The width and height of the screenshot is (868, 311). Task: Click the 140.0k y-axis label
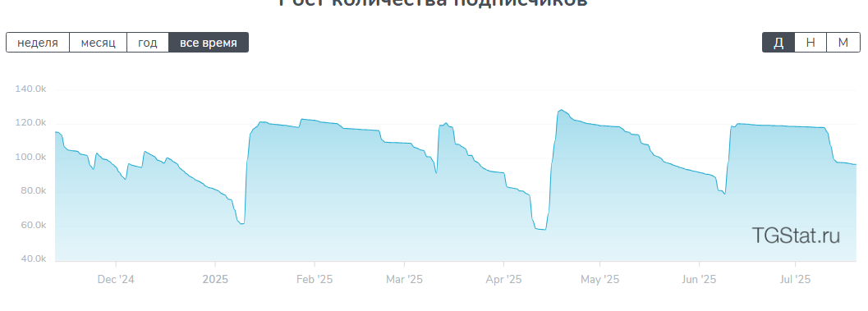[30, 89]
